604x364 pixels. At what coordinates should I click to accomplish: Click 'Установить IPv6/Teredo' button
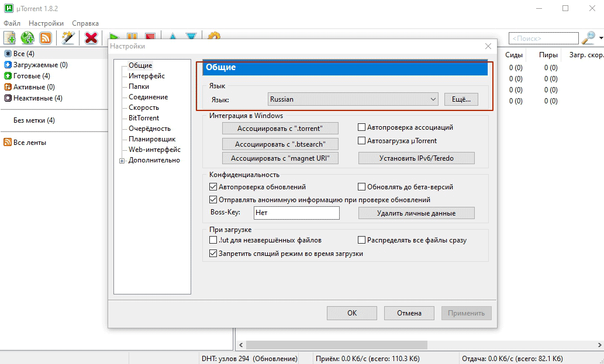coord(416,158)
